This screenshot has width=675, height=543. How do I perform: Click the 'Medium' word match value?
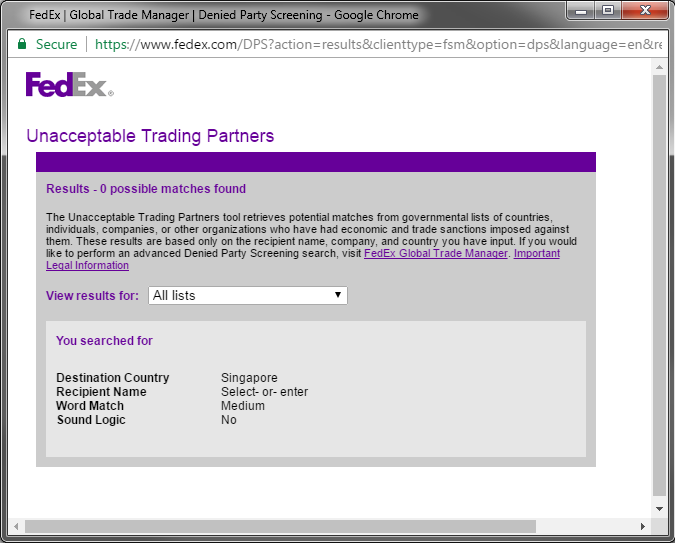click(x=243, y=406)
